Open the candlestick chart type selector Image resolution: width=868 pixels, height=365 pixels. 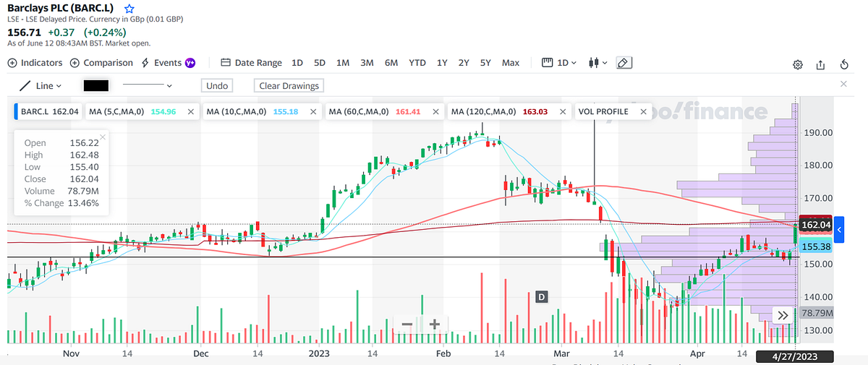[x=597, y=63]
